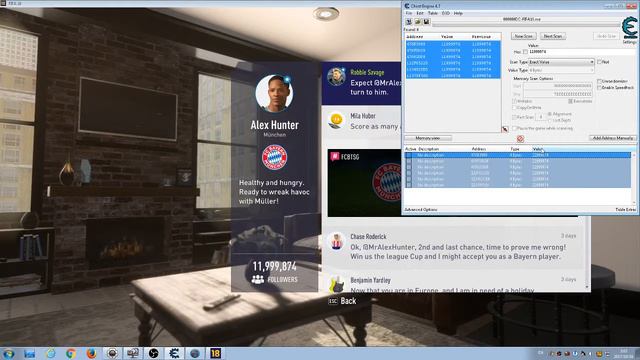Click the Back label in FIFA
This screenshot has width=640, height=360.
point(348,301)
